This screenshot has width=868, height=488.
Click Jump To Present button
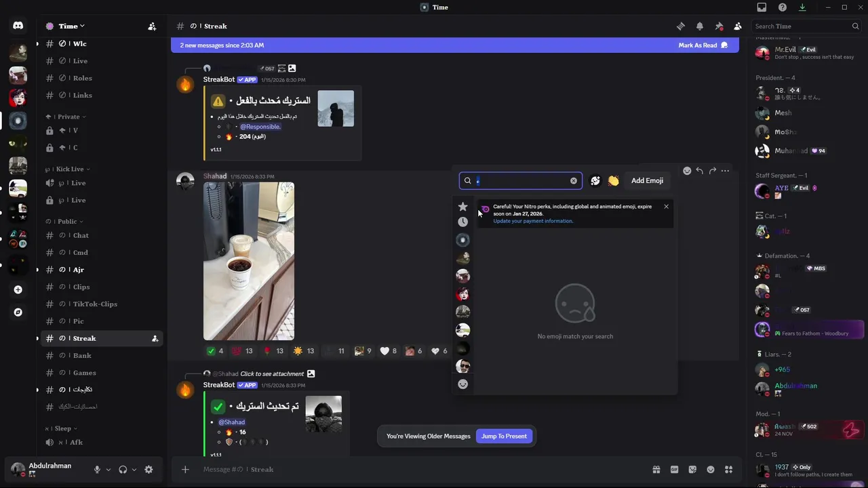[x=504, y=436]
